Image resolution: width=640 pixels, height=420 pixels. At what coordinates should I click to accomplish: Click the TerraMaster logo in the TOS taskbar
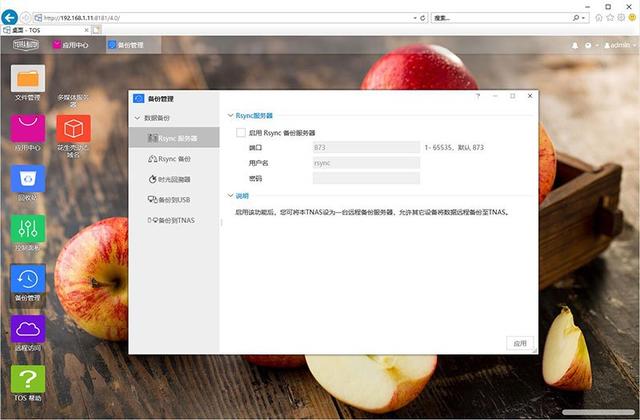click(x=26, y=44)
